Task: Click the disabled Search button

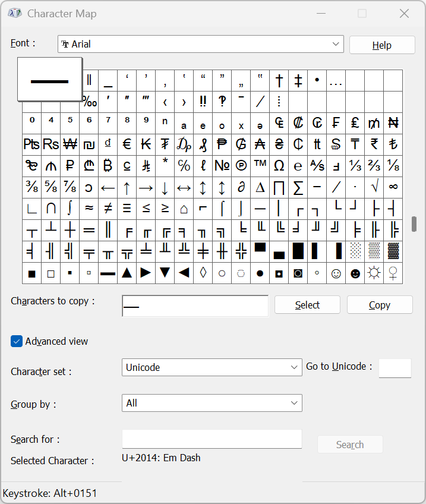Action: tap(350, 445)
